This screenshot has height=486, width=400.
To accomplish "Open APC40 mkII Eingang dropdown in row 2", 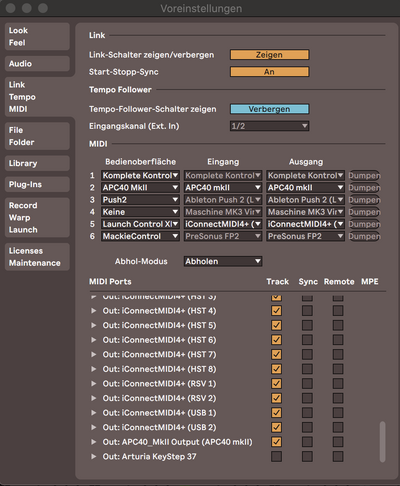I will click(x=223, y=188).
